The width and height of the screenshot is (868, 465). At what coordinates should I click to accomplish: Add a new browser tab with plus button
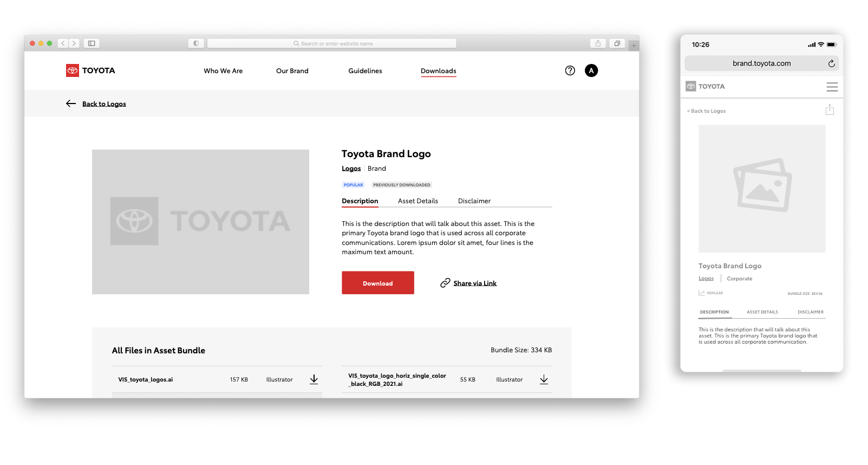tap(634, 46)
